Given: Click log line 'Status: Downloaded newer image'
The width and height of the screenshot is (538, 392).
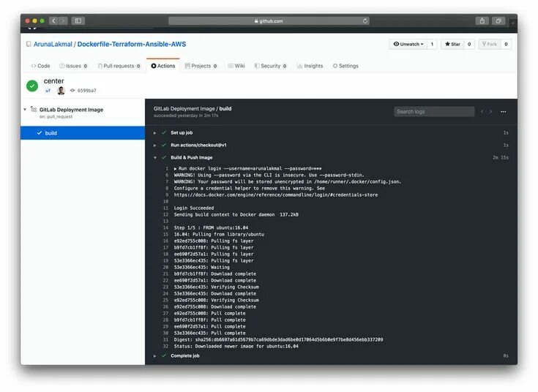Looking at the screenshot, I should pos(236,347).
